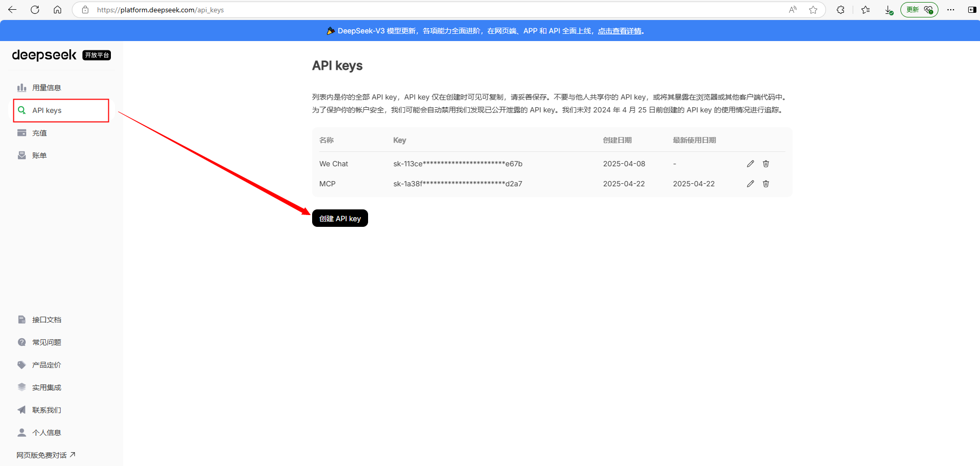
Task: Open 点击查看详情 in the banner
Action: [620, 30]
